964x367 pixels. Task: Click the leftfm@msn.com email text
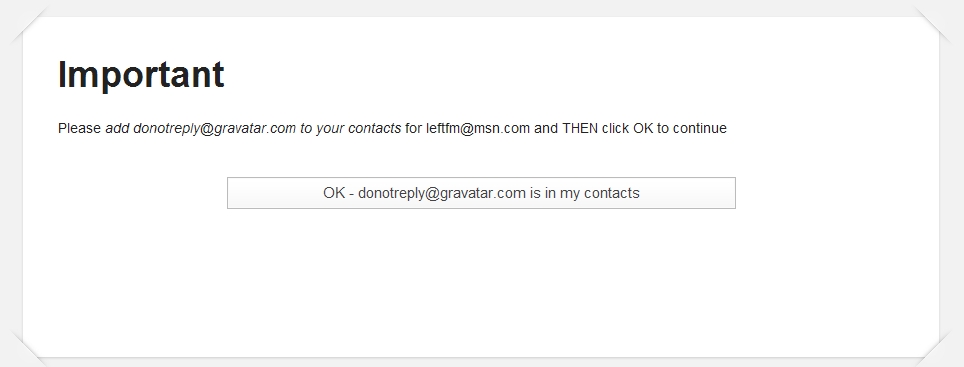478,128
